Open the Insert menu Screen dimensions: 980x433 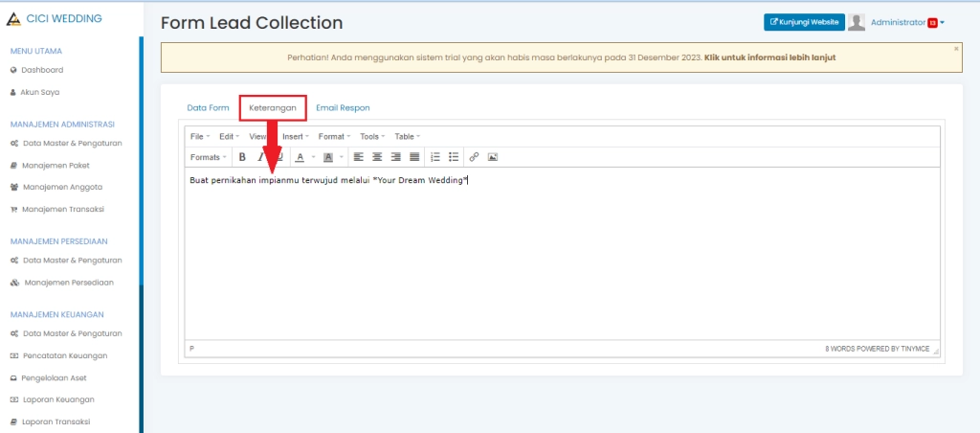coord(296,136)
